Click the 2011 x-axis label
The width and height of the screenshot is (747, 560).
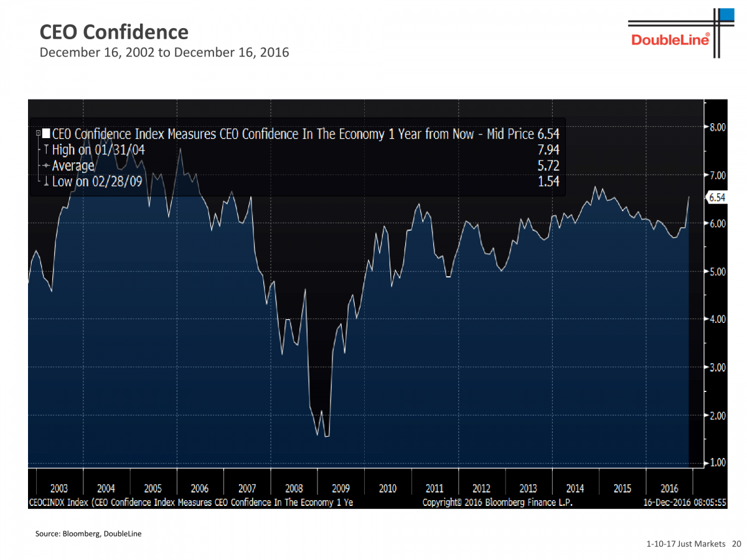pyautogui.click(x=435, y=488)
